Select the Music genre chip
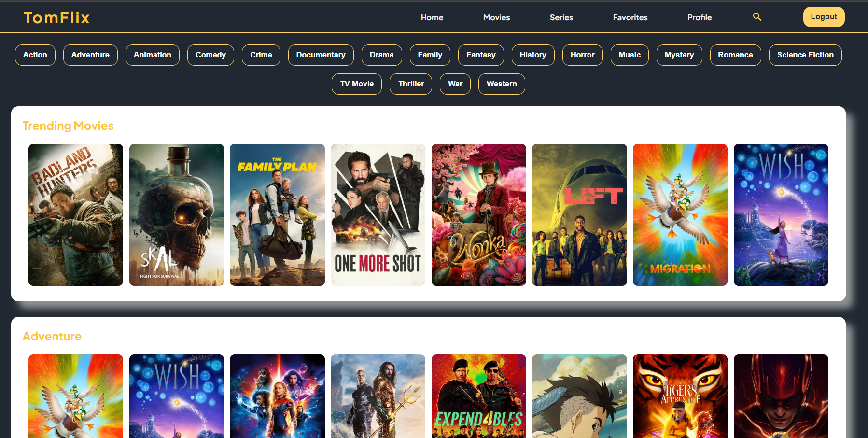This screenshot has height=438, width=868. click(630, 55)
